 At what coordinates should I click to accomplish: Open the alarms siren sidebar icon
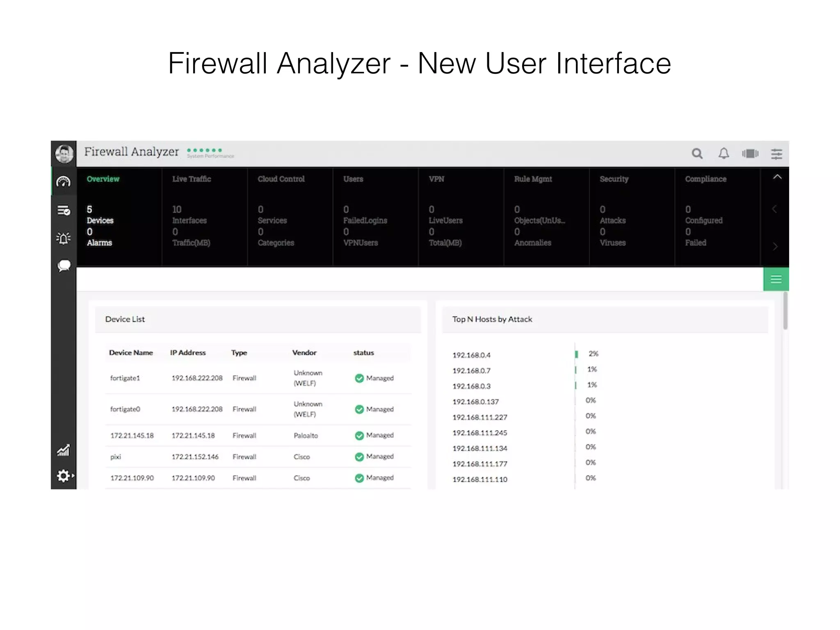[64, 238]
